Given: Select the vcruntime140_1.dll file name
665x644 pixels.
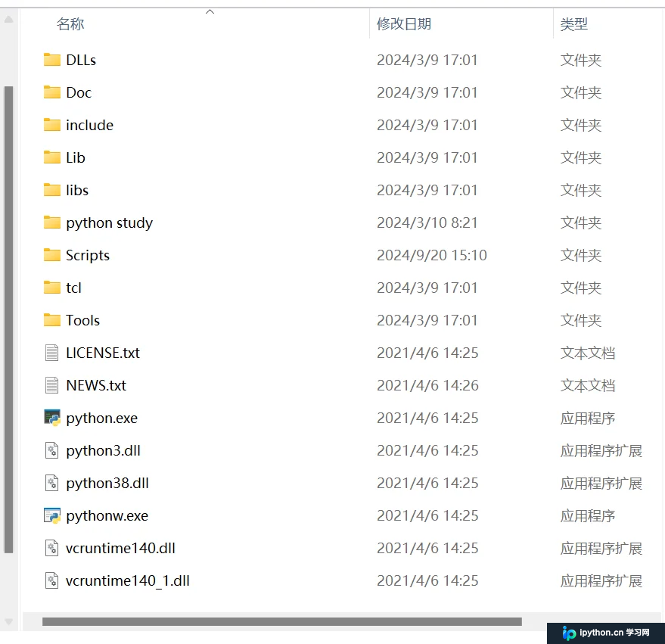Looking at the screenshot, I should tap(128, 580).
